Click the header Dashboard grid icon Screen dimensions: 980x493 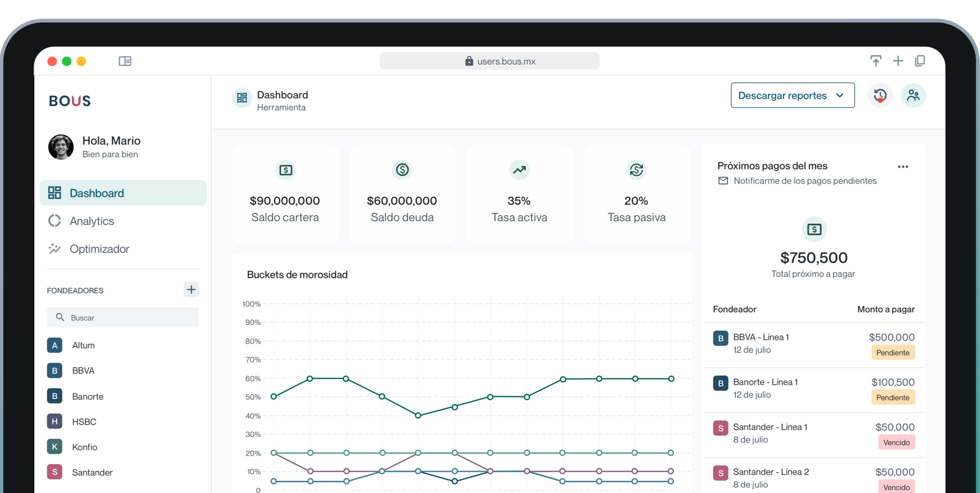pos(242,97)
